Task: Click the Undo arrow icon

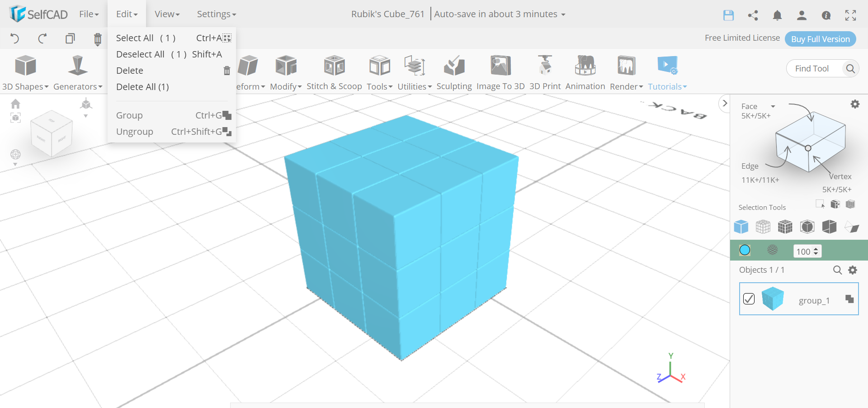Action: [14, 38]
